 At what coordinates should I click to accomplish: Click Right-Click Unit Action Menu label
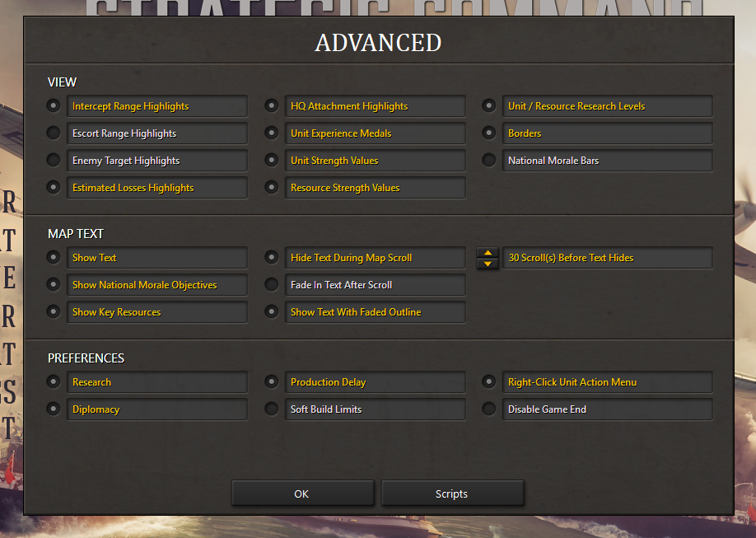pos(608,382)
